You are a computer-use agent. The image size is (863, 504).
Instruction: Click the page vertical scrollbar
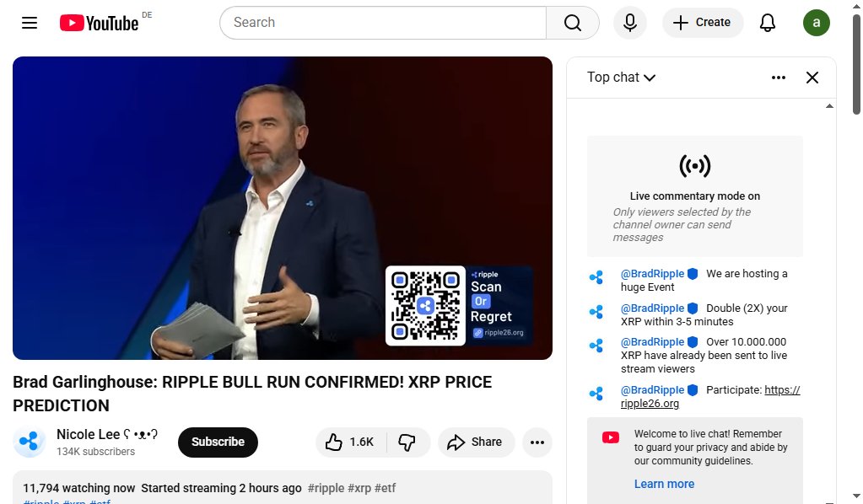coord(856,65)
